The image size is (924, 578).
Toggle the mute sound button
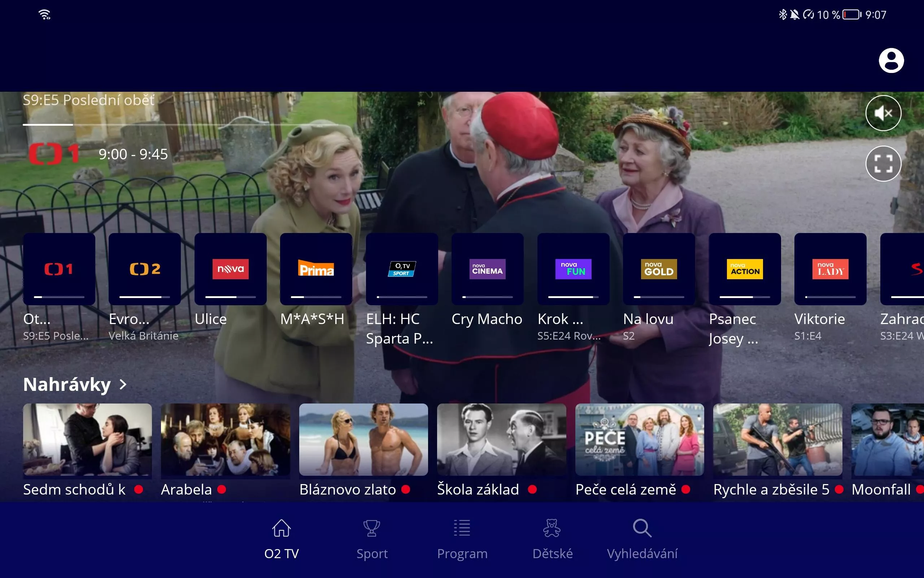[883, 113]
